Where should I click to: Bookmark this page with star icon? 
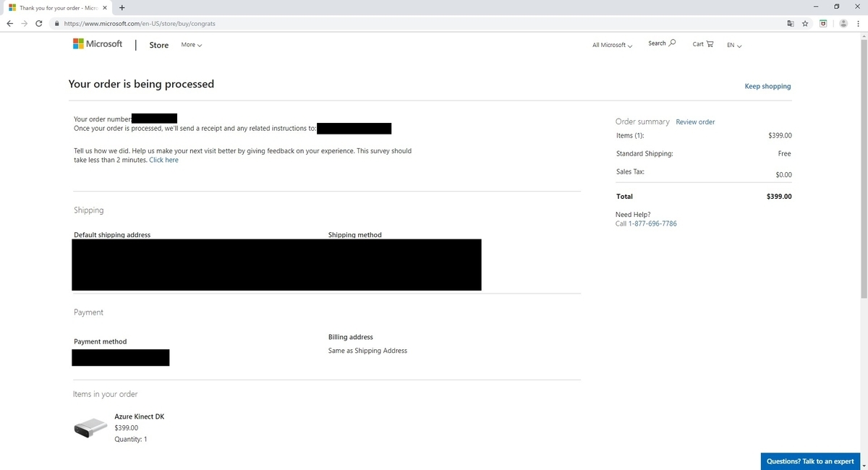805,23
